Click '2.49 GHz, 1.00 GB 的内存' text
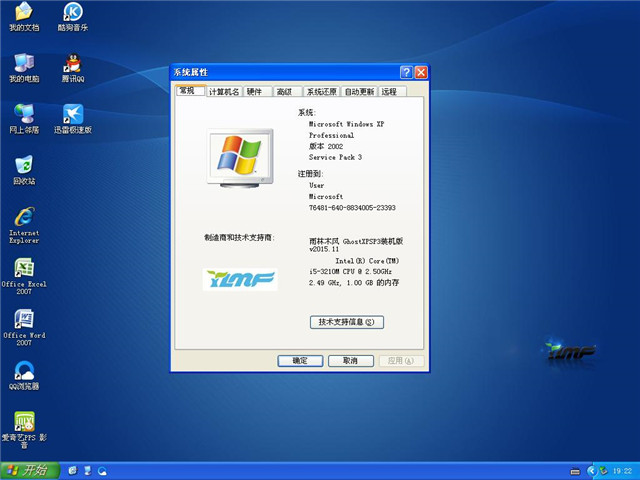The width and height of the screenshot is (640, 480). point(354,282)
